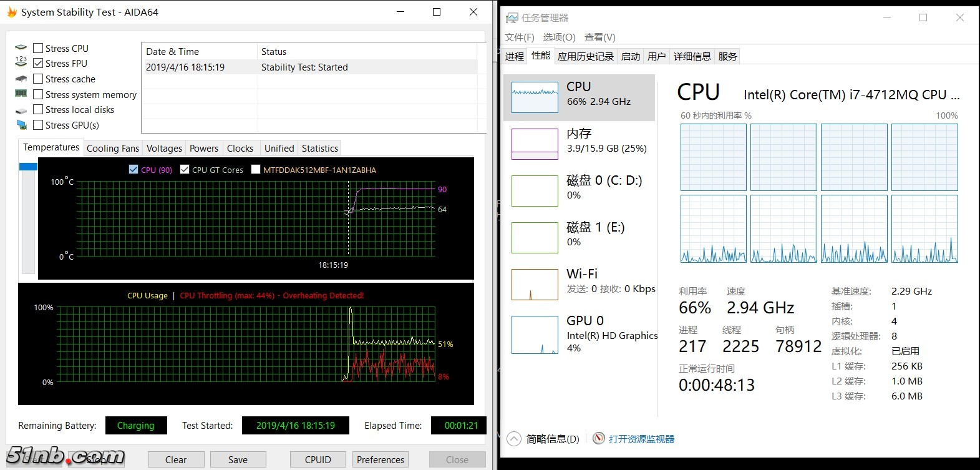Check the Stress system memory option

coord(38,94)
